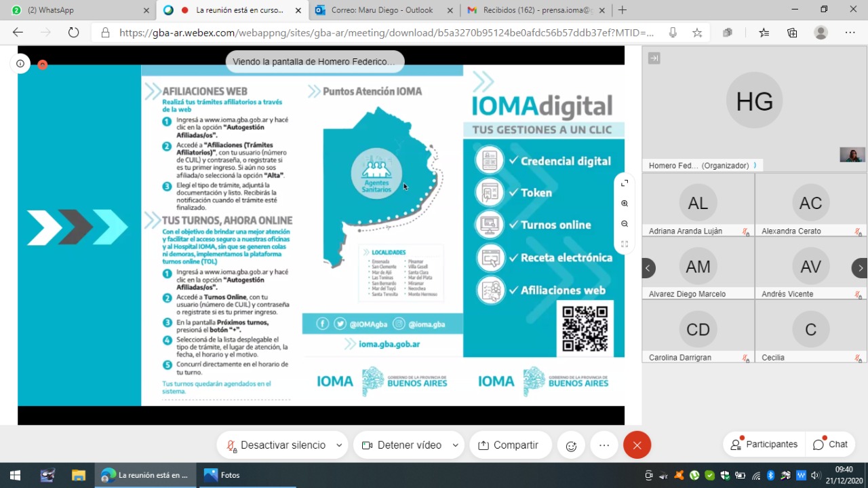
Task: Leave the meeting with the red button
Action: 637,445
